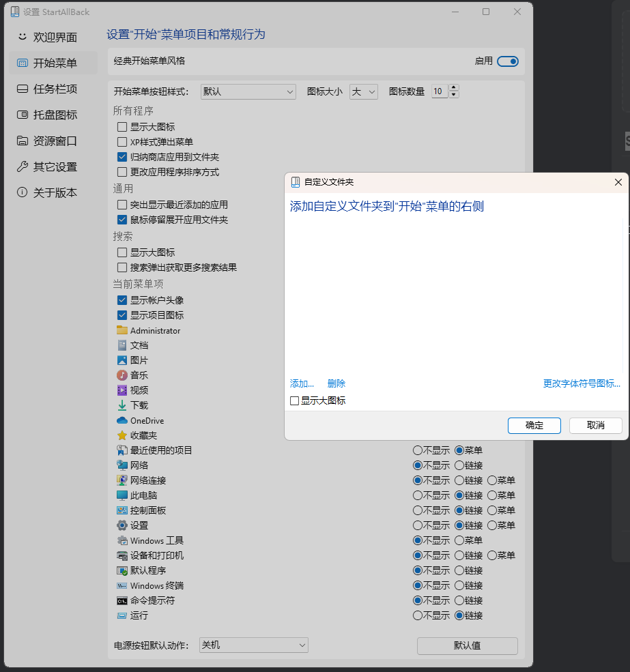Toggle the 经典开始菜单风格 启用 switch
630x672 pixels.
coord(508,61)
